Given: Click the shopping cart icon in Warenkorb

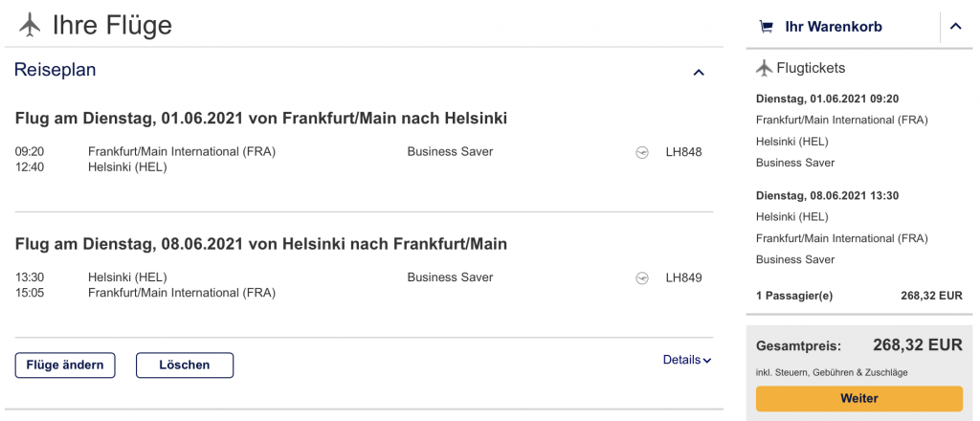Looking at the screenshot, I should pos(766,27).
